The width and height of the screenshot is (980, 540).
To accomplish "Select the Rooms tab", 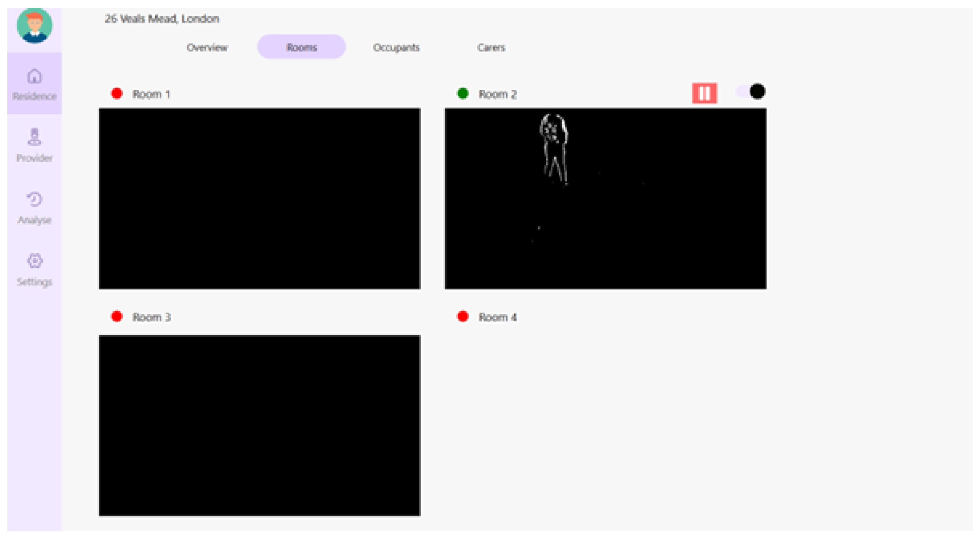I will coord(301,47).
